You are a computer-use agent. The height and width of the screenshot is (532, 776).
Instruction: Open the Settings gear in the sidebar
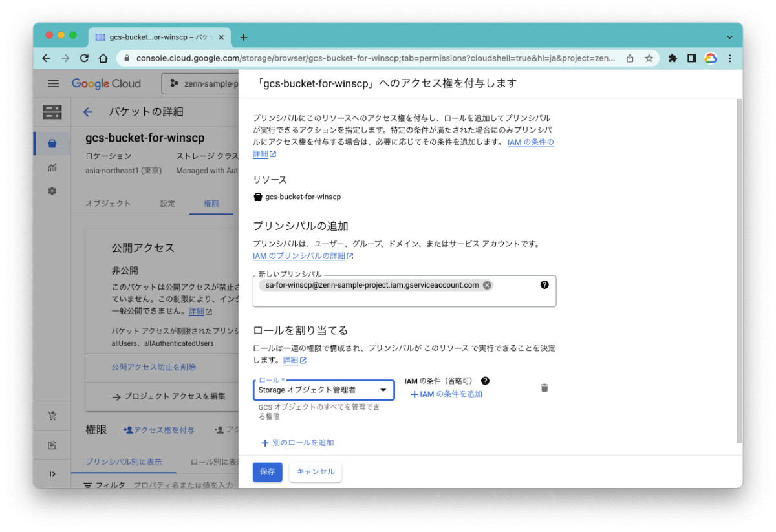(x=52, y=191)
